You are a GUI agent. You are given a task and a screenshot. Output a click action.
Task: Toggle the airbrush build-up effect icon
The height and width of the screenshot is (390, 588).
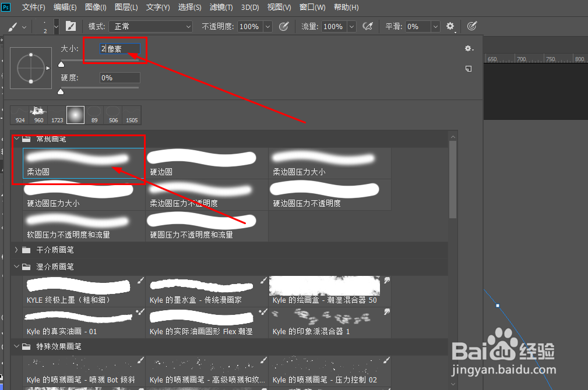click(x=368, y=26)
